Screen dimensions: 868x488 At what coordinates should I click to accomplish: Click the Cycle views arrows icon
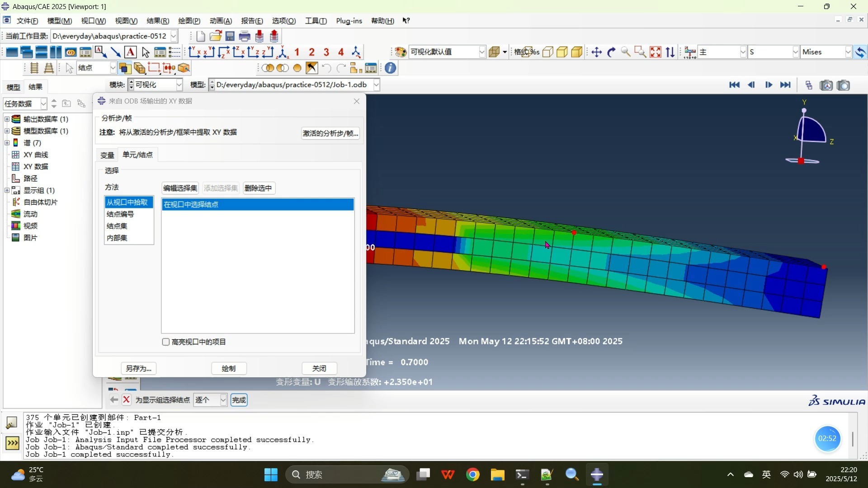(670, 52)
